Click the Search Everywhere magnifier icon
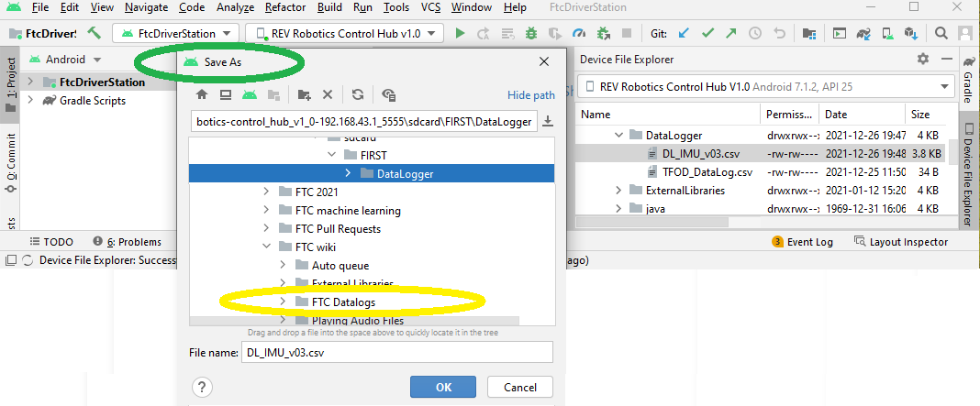 point(941,33)
